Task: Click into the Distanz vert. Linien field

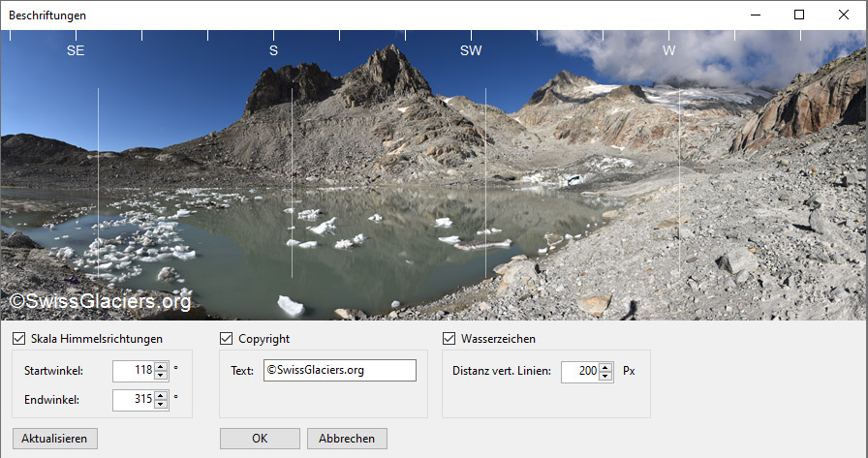Action: (579, 372)
